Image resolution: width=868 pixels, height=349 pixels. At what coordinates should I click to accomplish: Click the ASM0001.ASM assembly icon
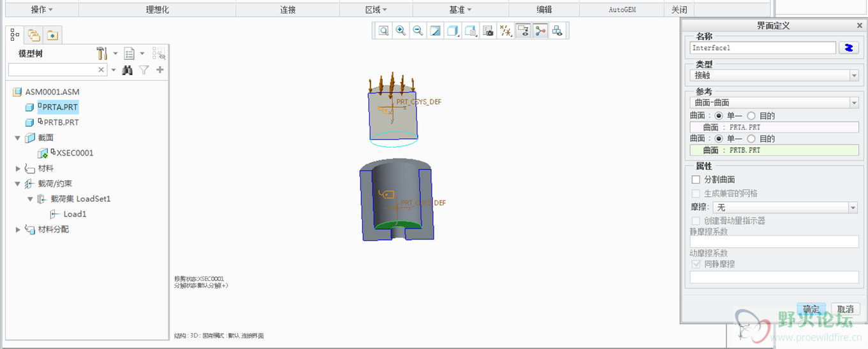[x=17, y=92]
